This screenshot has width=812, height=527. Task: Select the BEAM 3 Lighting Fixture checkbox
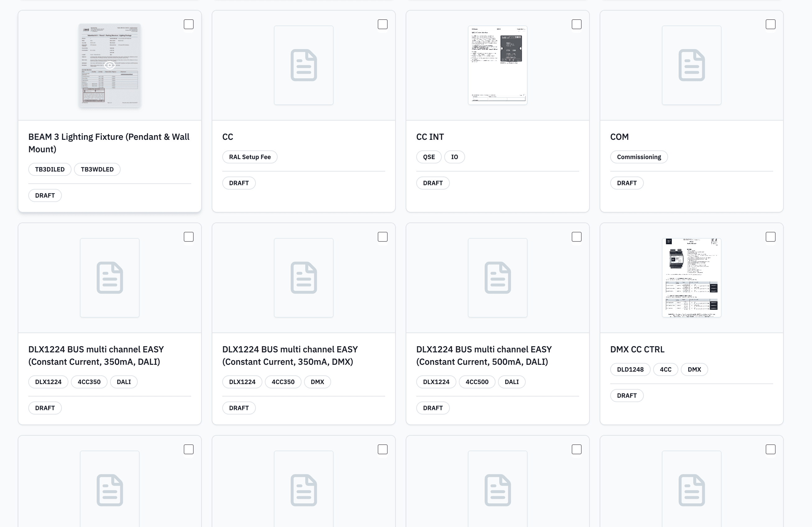(189, 24)
